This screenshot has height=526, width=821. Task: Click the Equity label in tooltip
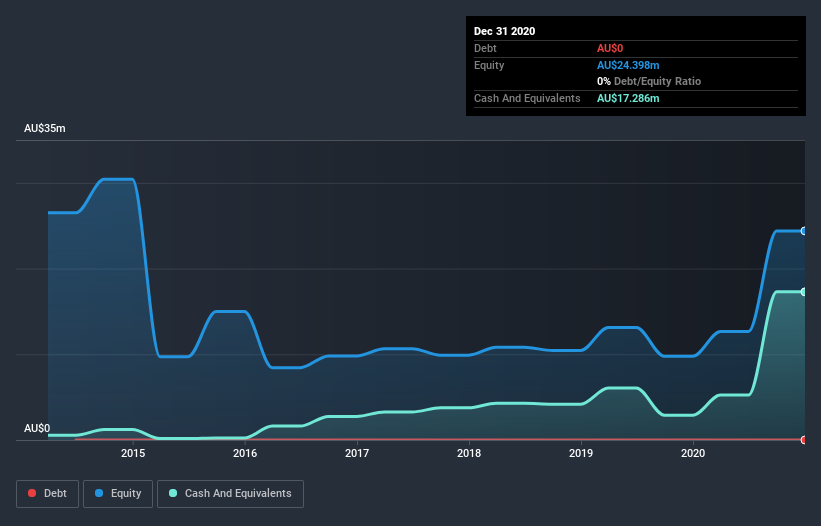(489, 65)
